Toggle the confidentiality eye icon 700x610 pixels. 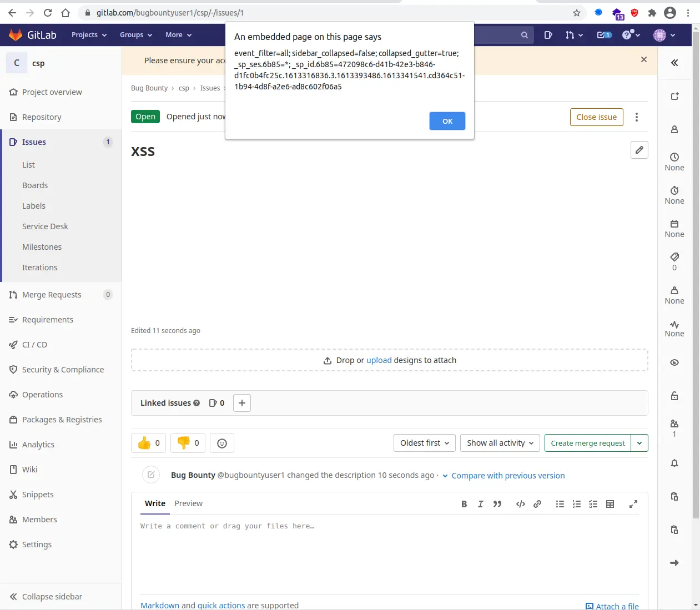point(674,362)
